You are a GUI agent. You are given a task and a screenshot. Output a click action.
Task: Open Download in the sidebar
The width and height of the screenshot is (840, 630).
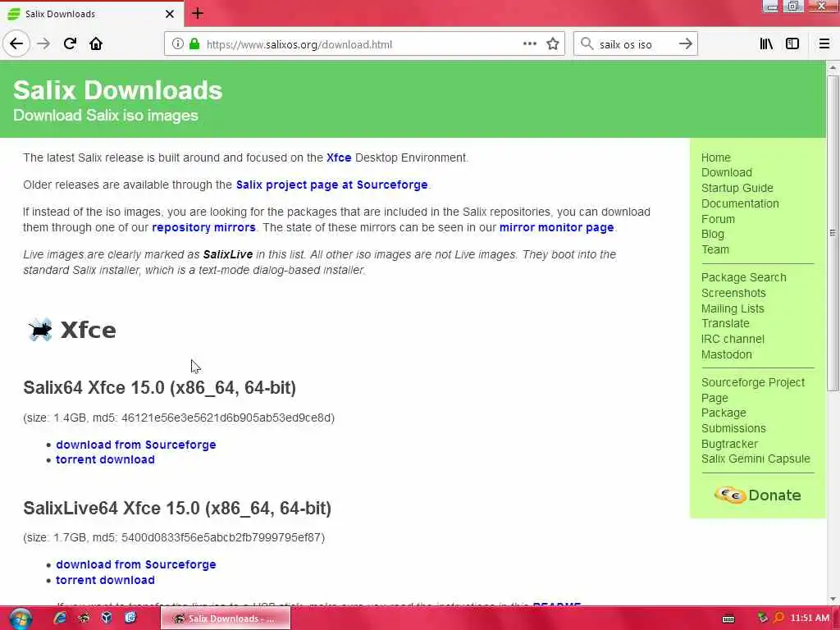tap(727, 172)
